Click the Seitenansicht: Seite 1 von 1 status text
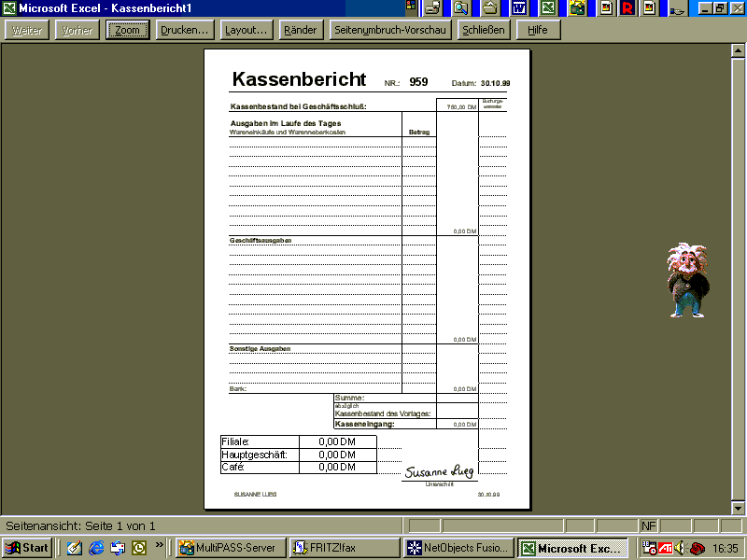Screen dimensions: 747x560 pyautogui.click(x=80, y=526)
